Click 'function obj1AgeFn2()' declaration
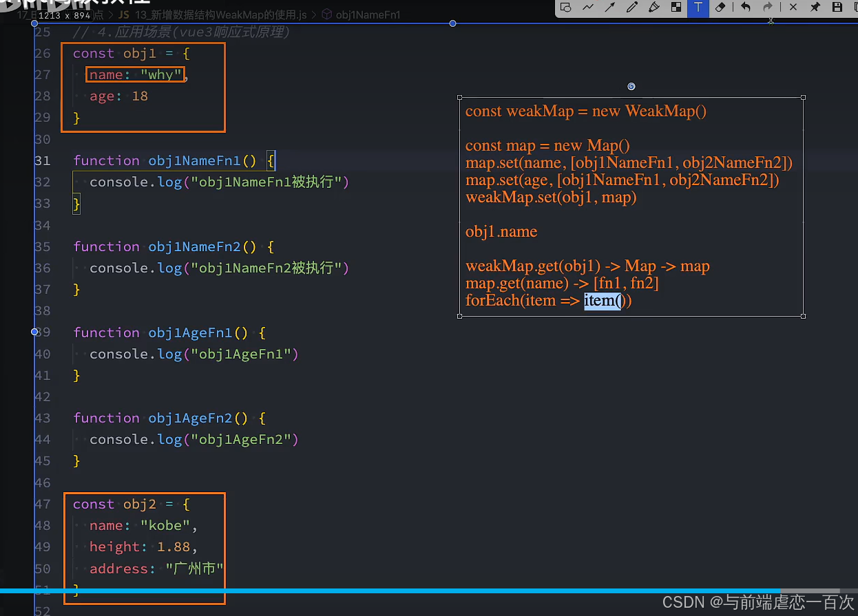Viewport: 858px width, 616px height. tap(169, 418)
